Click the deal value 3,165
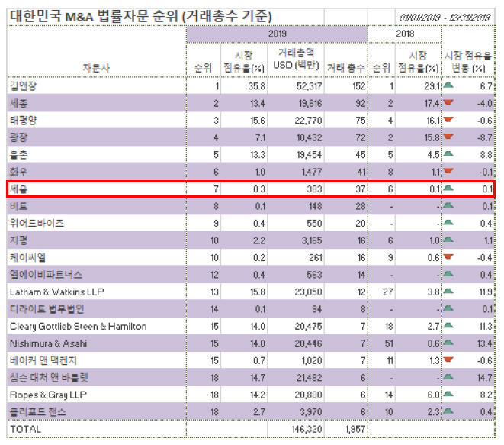 [311, 240]
